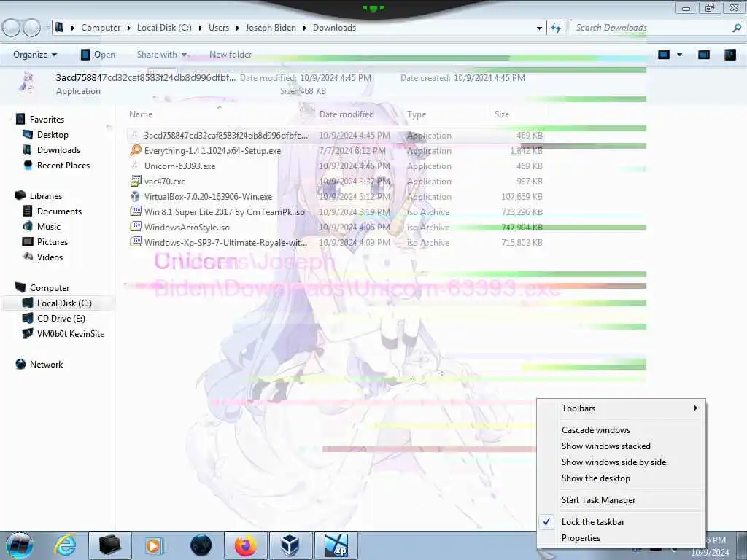Select the 3acd758847cd32caf8583f24db8d996dfbfe file row
The height and width of the screenshot is (560, 747).
(336, 136)
